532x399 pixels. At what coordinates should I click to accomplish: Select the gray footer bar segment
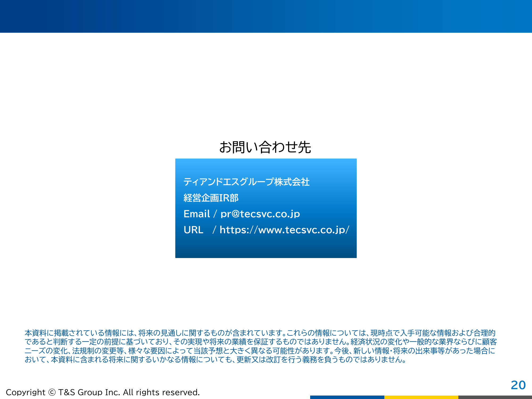click(495, 397)
